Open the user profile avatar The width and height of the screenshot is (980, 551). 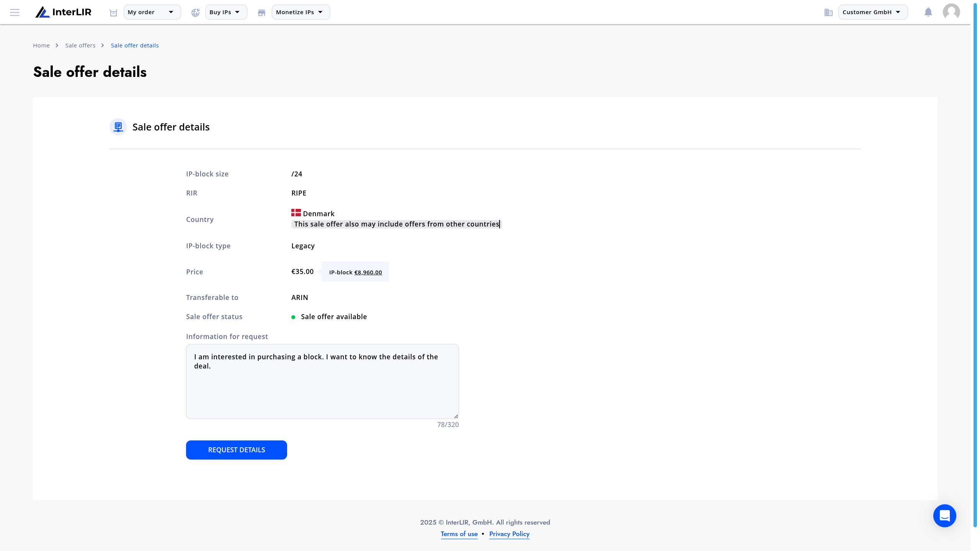tap(951, 12)
